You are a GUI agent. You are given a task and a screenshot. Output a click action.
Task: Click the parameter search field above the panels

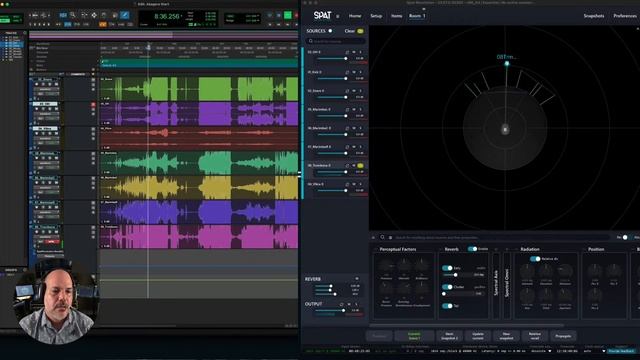(501, 237)
